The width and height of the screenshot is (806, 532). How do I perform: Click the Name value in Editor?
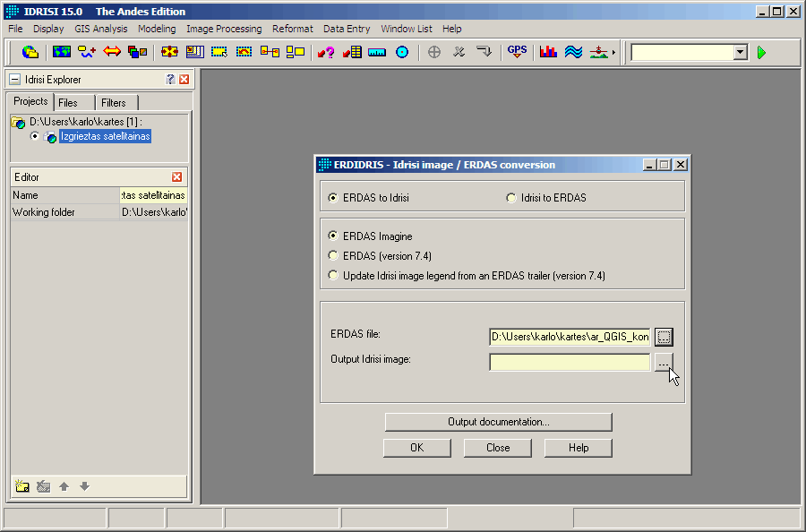coord(153,195)
